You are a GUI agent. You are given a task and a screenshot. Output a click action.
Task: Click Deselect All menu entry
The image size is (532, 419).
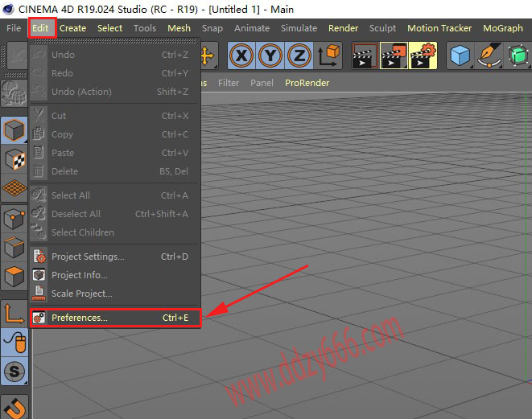114,214
